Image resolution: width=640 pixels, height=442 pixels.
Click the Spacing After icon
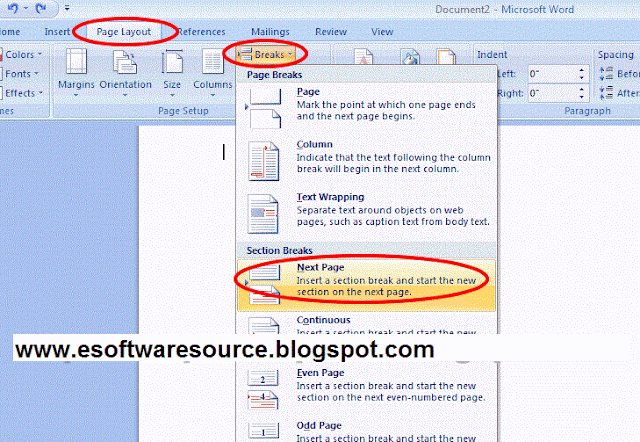point(606,93)
